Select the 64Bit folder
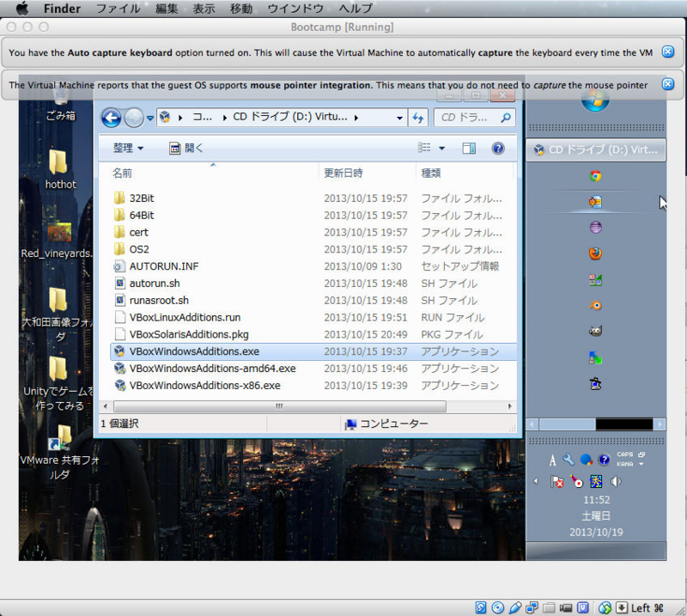 142,216
